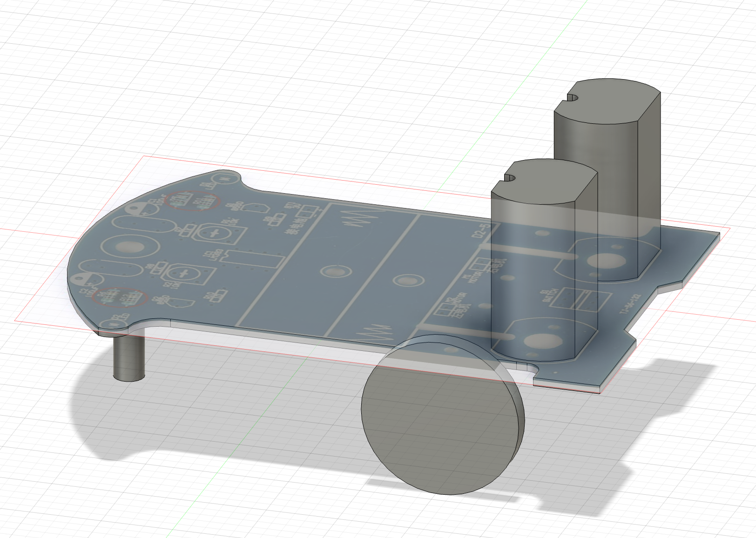Click the S1 SWITCH silkscreen label
This screenshot has width=756, height=538.
(549, 296)
